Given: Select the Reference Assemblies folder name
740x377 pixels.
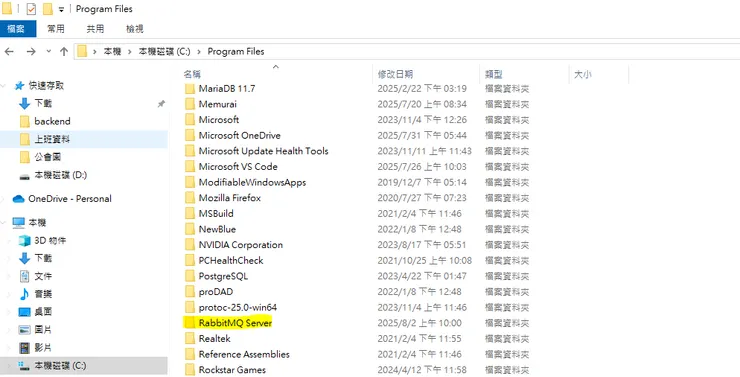Looking at the screenshot, I should pos(244,354).
